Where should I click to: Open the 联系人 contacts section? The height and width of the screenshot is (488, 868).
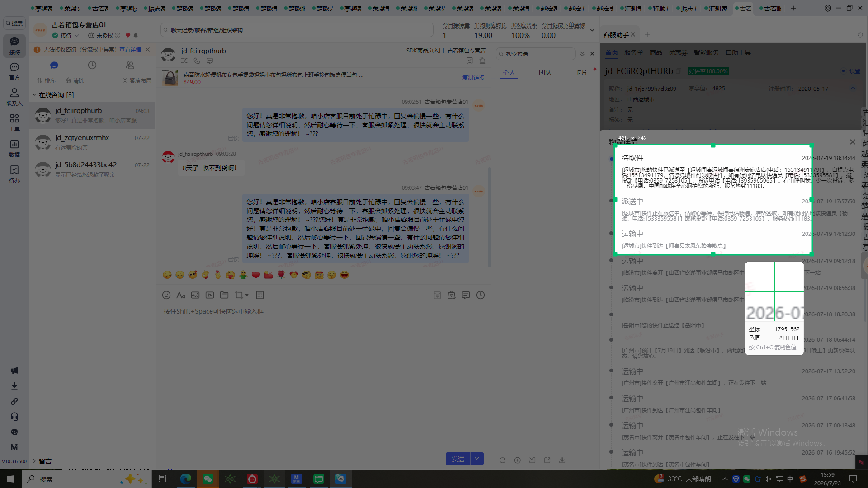tap(14, 97)
